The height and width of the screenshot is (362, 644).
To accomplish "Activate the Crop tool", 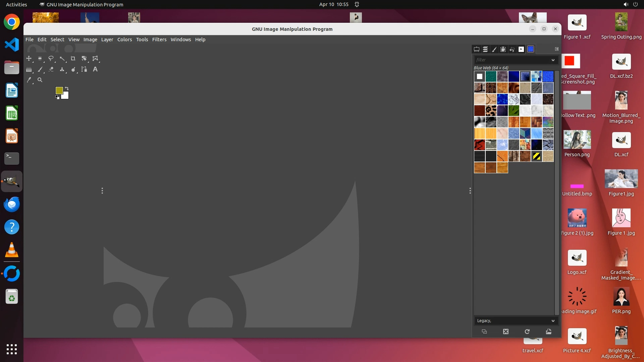I will point(73,58).
